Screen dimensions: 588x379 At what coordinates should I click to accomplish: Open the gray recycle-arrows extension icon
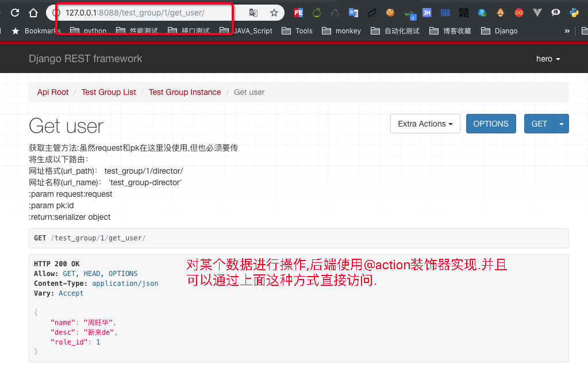[x=335, y=13]
